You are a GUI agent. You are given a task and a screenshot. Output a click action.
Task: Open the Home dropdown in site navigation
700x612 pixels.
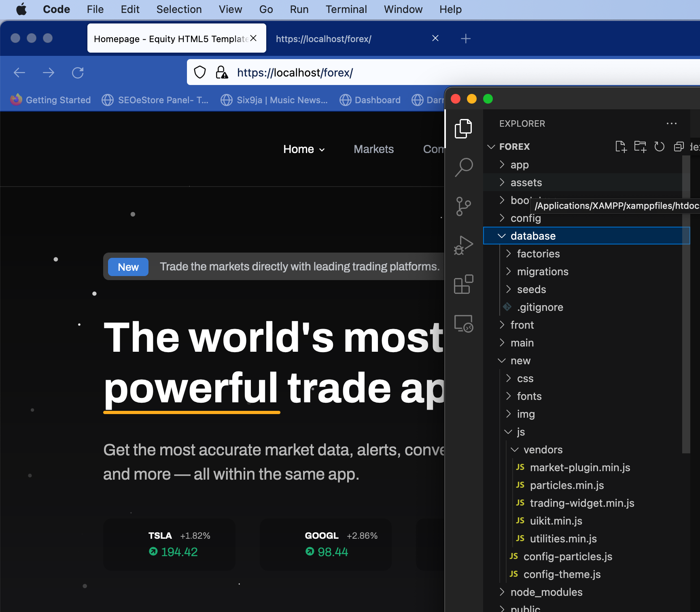click(304, 149)
